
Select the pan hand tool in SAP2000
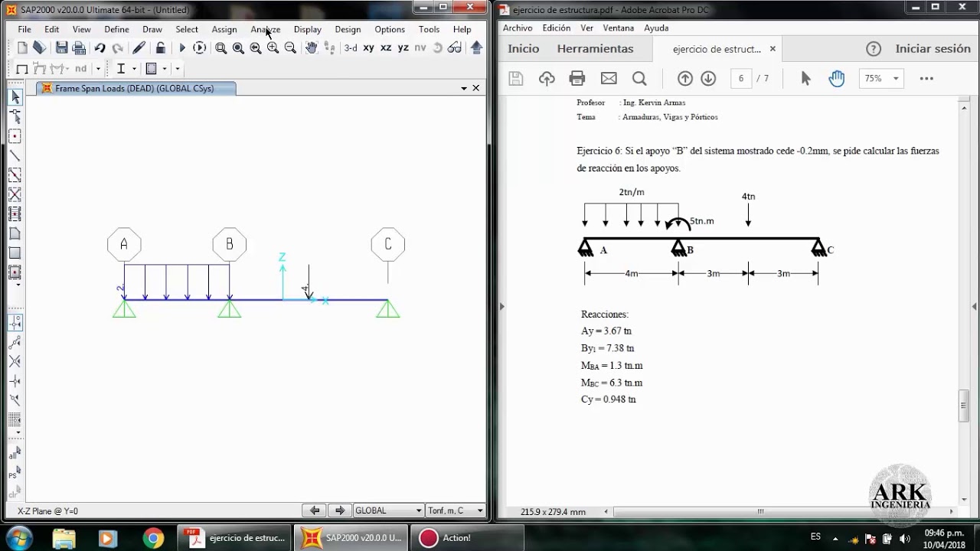click(311, 47)
